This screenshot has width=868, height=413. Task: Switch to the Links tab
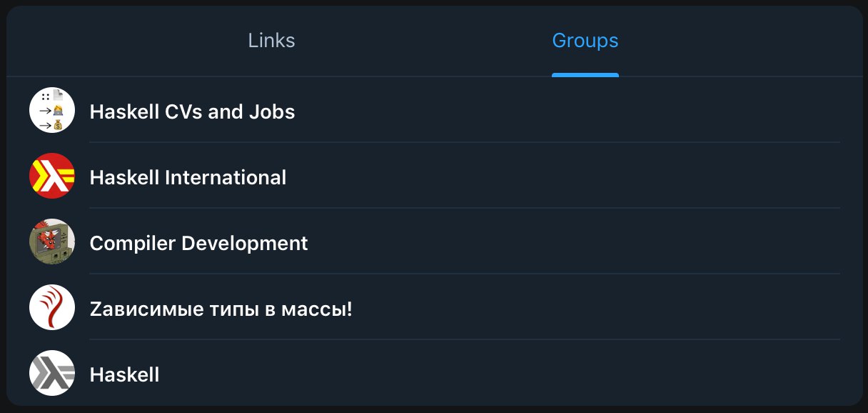pos(271,41)
